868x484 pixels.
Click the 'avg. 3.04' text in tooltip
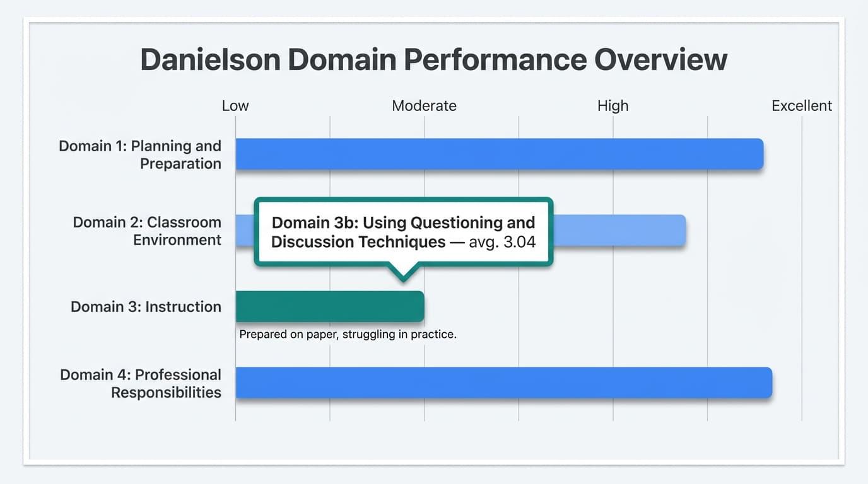[502, 241]
